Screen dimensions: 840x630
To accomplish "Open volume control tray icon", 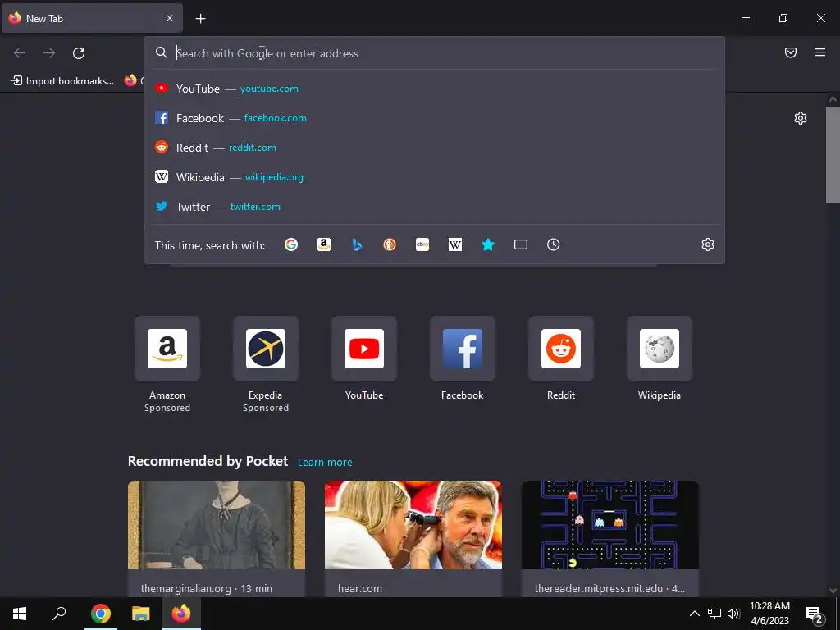I will click(733, 614).
